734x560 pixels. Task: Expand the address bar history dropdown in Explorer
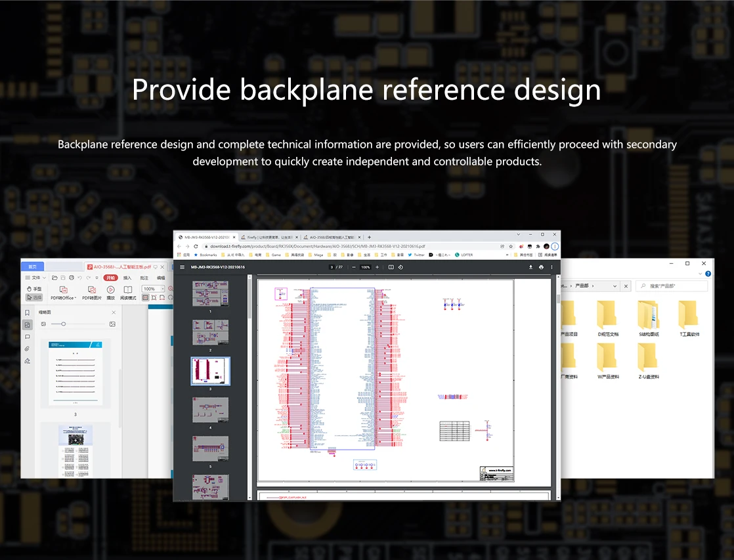coord(615,286)
